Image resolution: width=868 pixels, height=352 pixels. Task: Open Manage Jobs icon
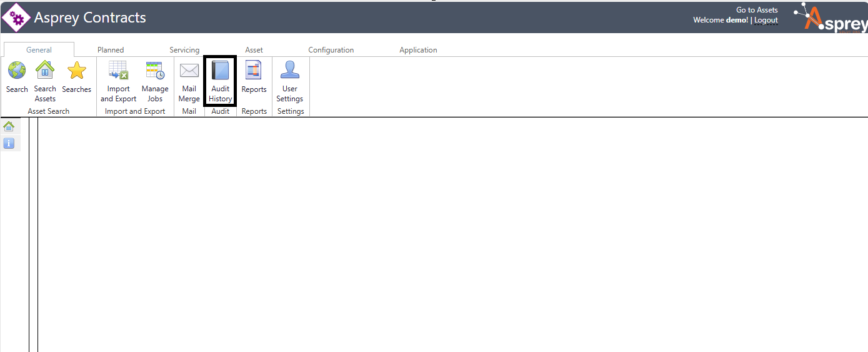point(155,71)
